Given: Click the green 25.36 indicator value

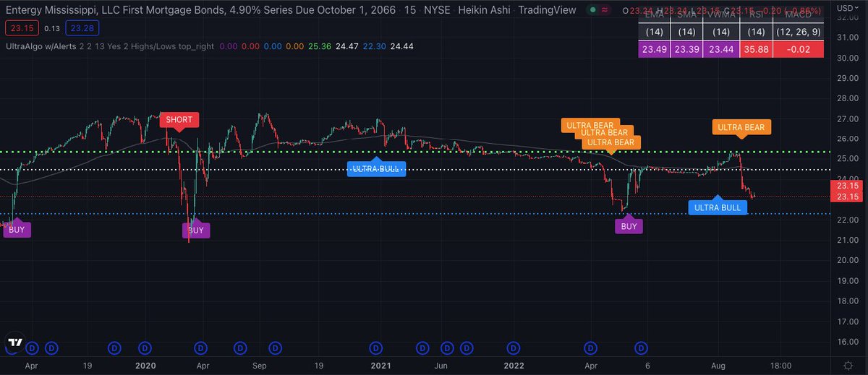Looking at the screenshot, I should [x=320, y=46].
